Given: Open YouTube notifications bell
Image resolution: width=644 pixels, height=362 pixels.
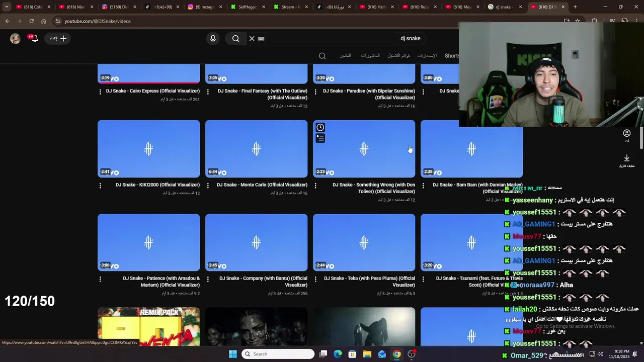Looking at the screenshot, I should point(34,38).
